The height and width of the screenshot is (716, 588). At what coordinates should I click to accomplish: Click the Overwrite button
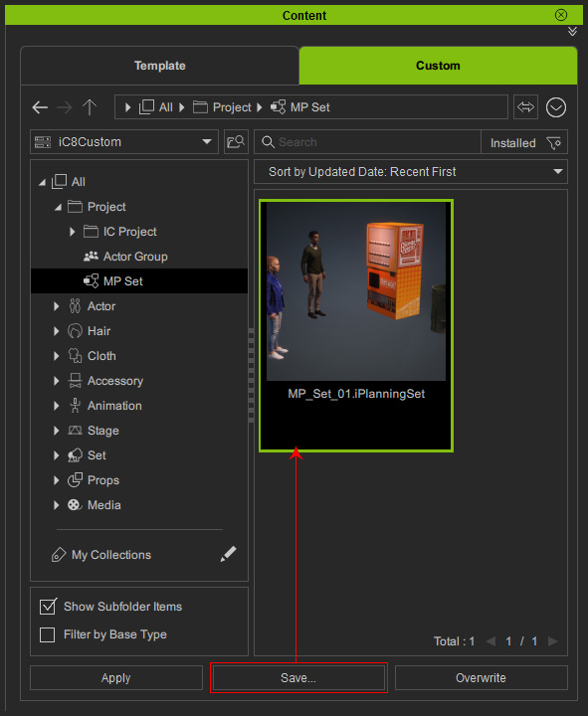click(x=482, y=678)
